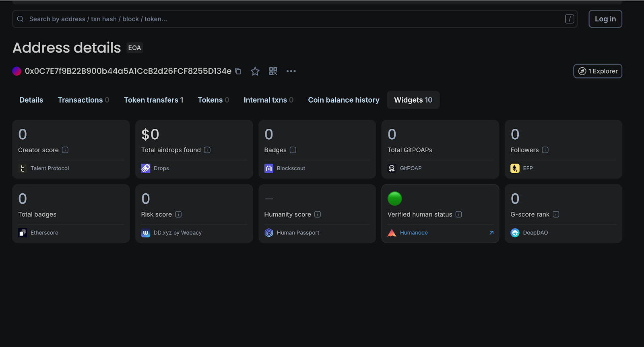Show info for G-score rank

pos(556,214)
